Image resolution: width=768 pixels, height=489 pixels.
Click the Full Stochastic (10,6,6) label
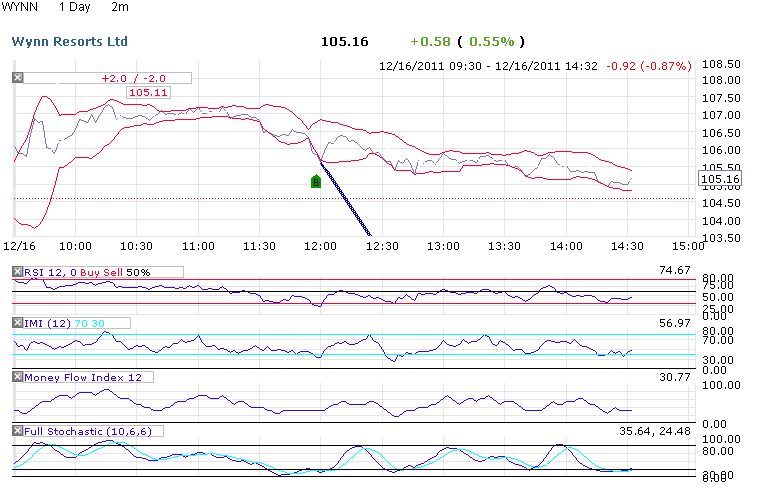coord(88,431)
